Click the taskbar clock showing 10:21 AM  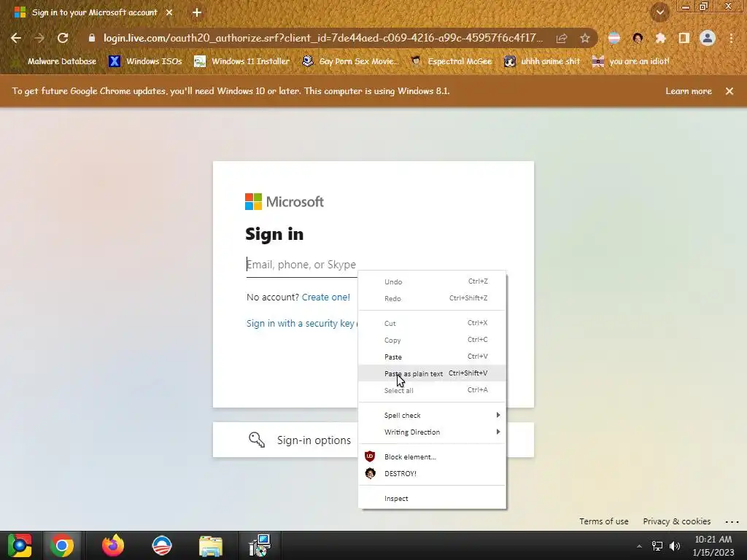713,545
